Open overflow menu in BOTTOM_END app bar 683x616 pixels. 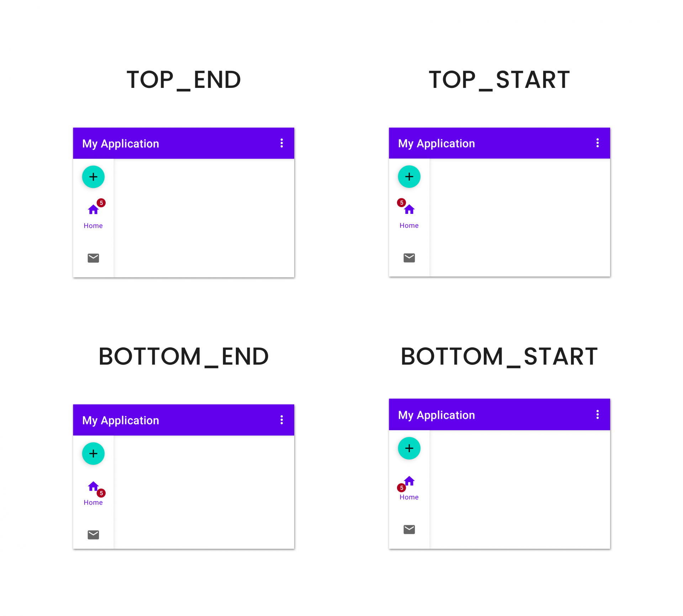282,420
